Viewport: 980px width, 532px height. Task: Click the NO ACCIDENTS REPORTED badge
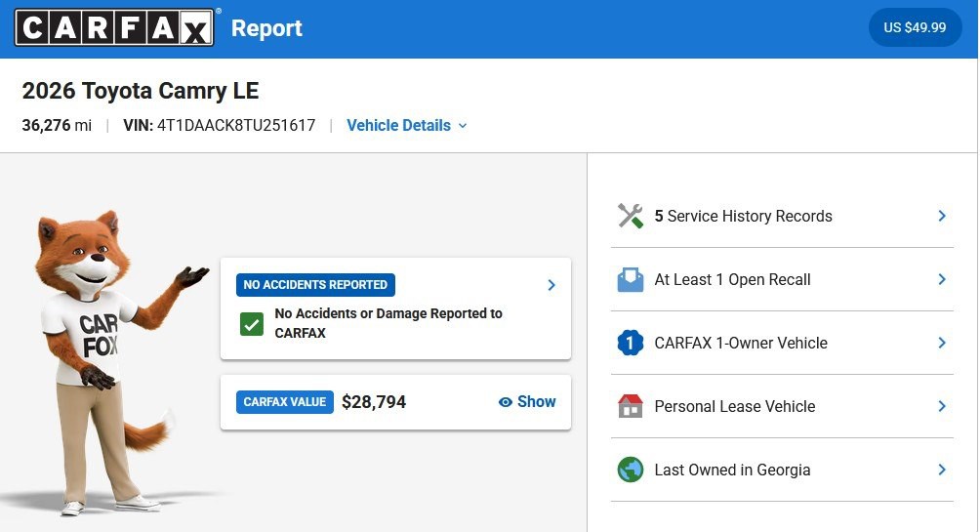(x=315, y=284)
